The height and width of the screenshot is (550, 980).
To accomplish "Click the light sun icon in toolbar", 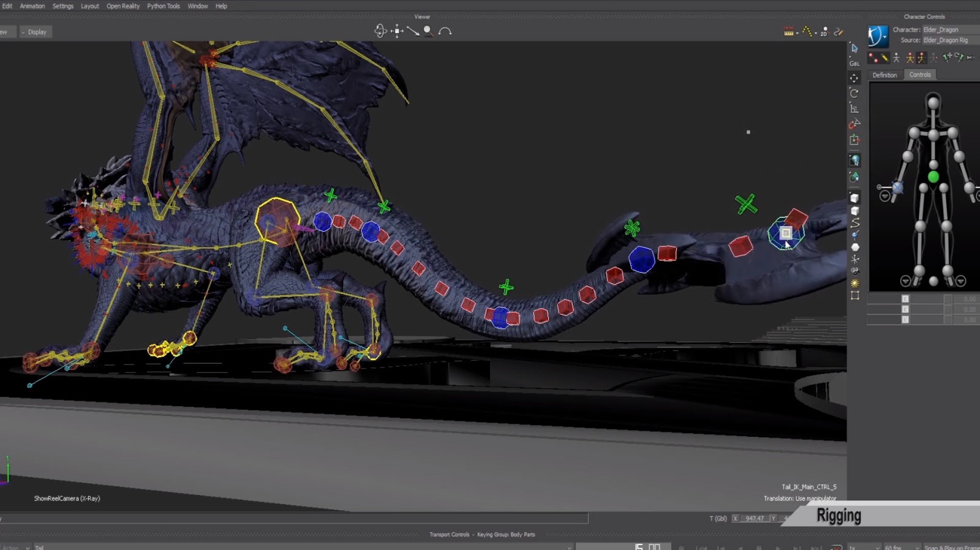I will pos(854,284).
